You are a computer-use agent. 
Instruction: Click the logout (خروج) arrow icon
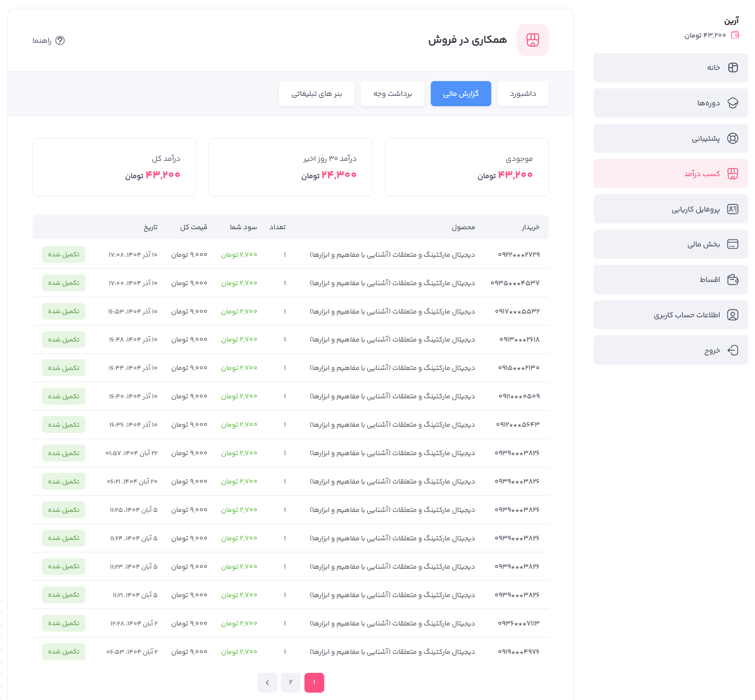733,350
